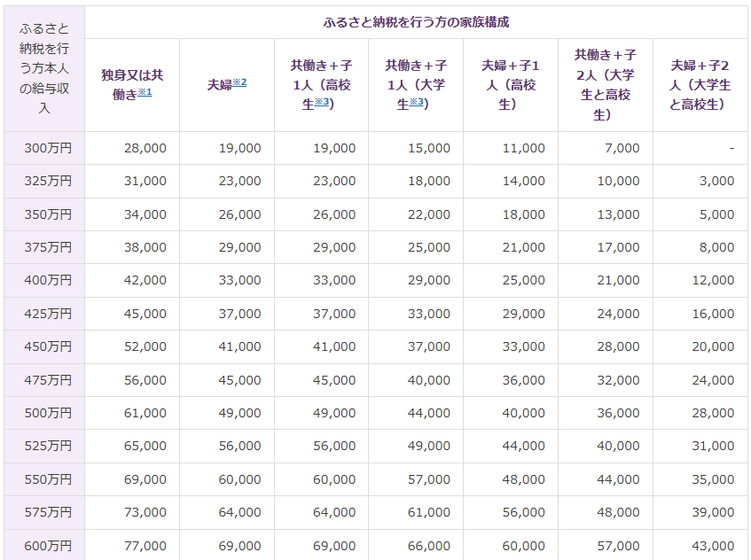Select the 450万円 income row label
The height and width of the screenshot is (560, 751).
click(49, 346)
